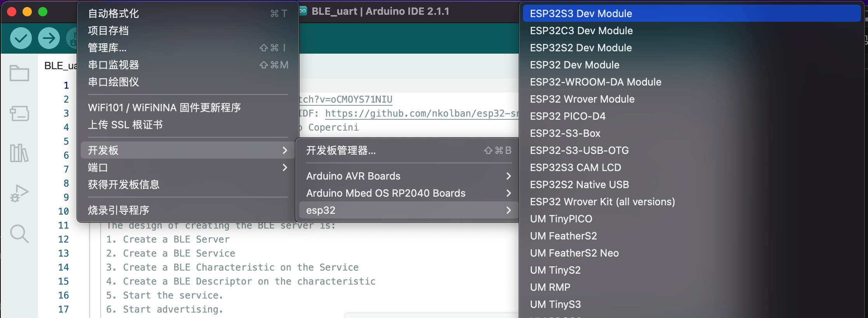
Task: Click the Verify checkmark button
Action: coord(21,38)
